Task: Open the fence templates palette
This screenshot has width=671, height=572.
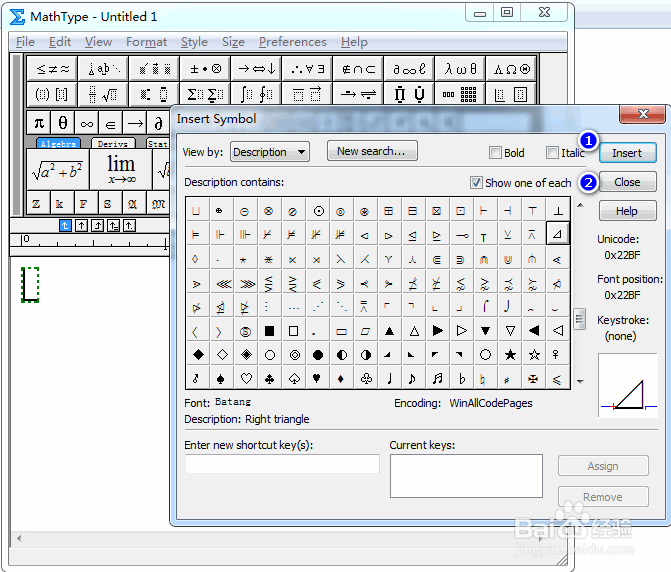Action: click(x=52, y=94)
